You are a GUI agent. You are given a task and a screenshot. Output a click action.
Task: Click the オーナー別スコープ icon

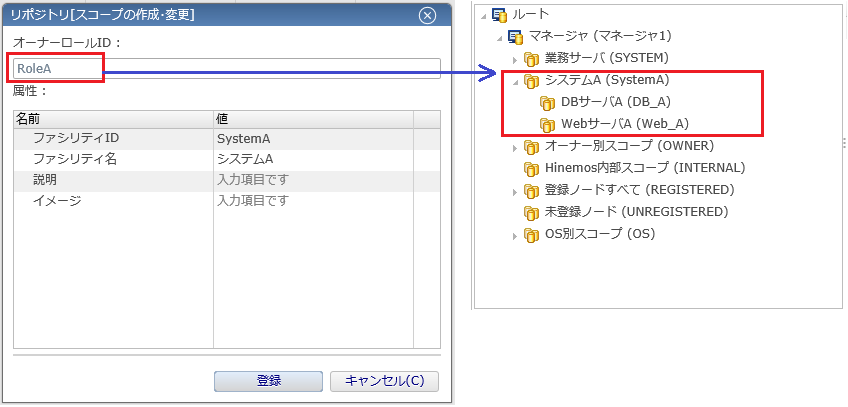tap(532, 147)
